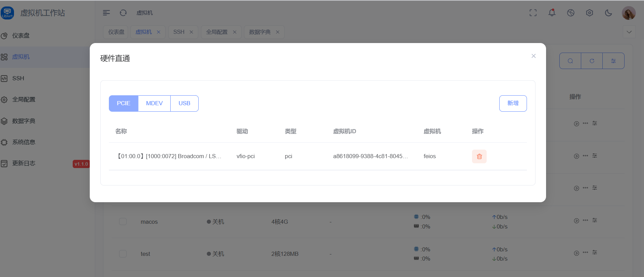Image resolution: width=644 pixels, height=277 pixels.
Task: Switch to the MDEV tab
Action: coord(154,103)
